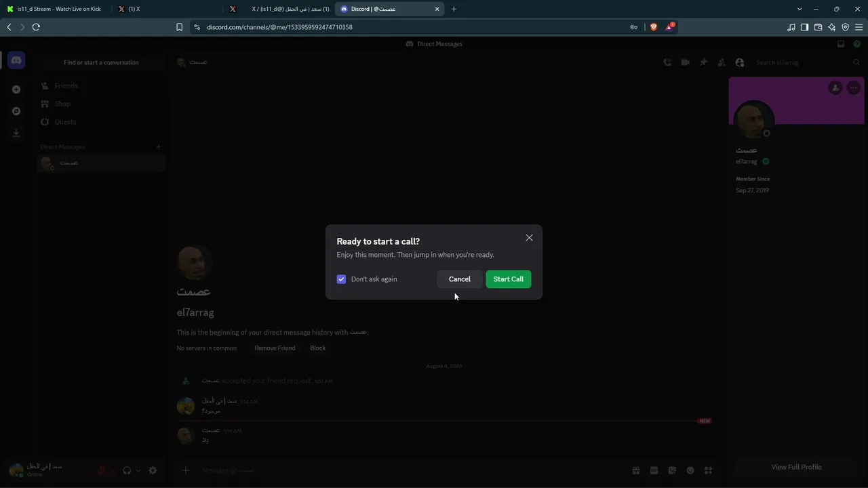Reload the page
Image resolution: width=868 pixels, height=488 pixels.
point(36,27)
